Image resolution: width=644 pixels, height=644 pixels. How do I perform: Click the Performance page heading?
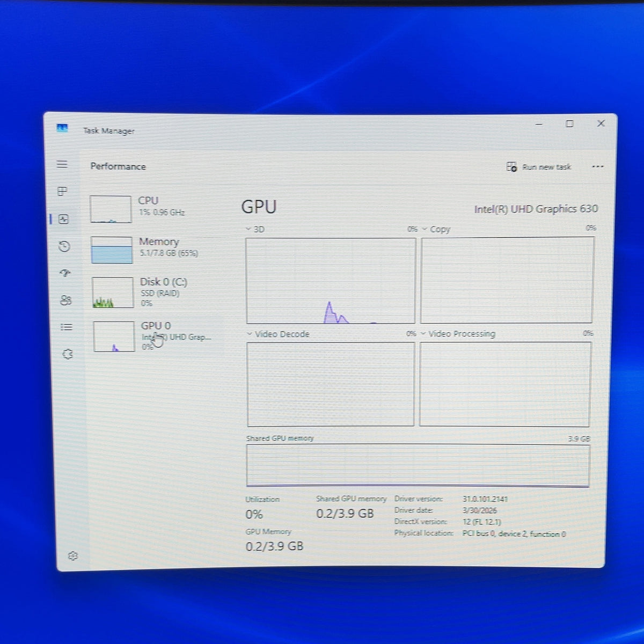point(118,166)
